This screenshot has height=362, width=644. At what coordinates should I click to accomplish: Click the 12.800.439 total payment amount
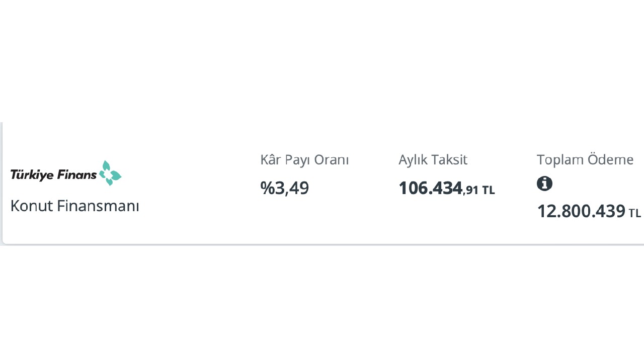[581, 211]
